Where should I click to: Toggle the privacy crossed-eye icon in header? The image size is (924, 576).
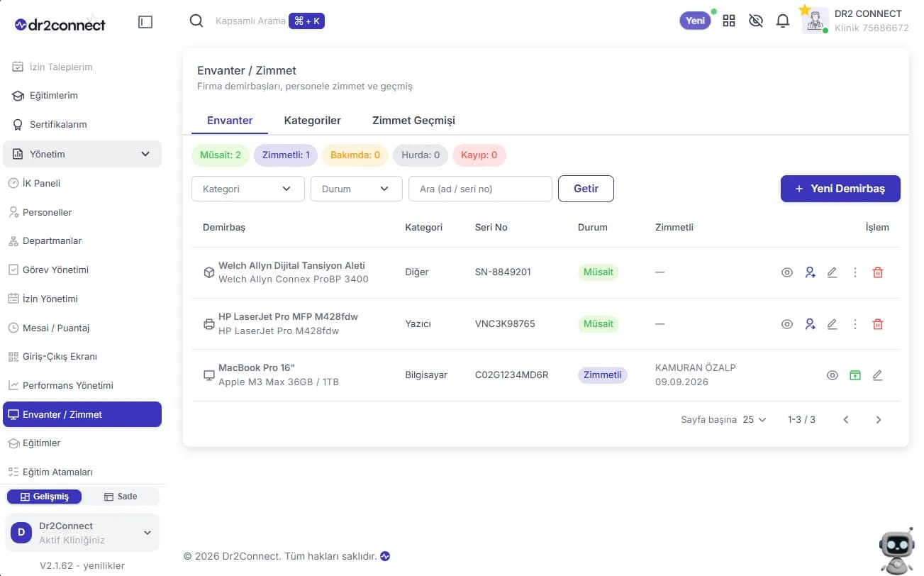[x=756, y=21]
